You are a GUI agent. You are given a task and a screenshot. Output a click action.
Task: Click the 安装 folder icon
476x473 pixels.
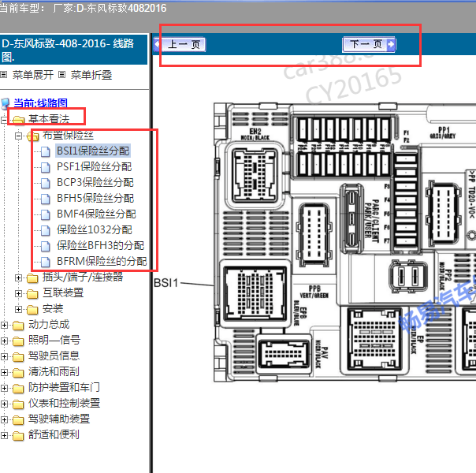pos(32,309)
